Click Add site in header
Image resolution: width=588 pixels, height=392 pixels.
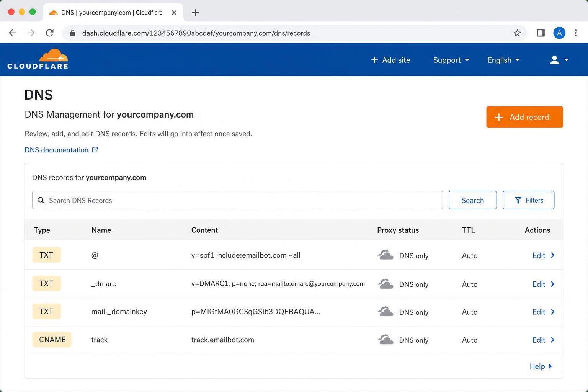coord(390,60)
